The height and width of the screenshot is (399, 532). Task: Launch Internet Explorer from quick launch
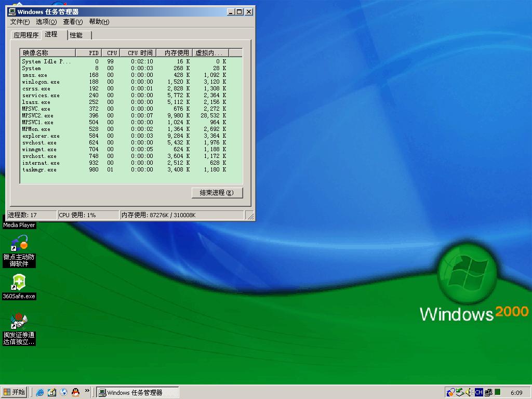39,392
